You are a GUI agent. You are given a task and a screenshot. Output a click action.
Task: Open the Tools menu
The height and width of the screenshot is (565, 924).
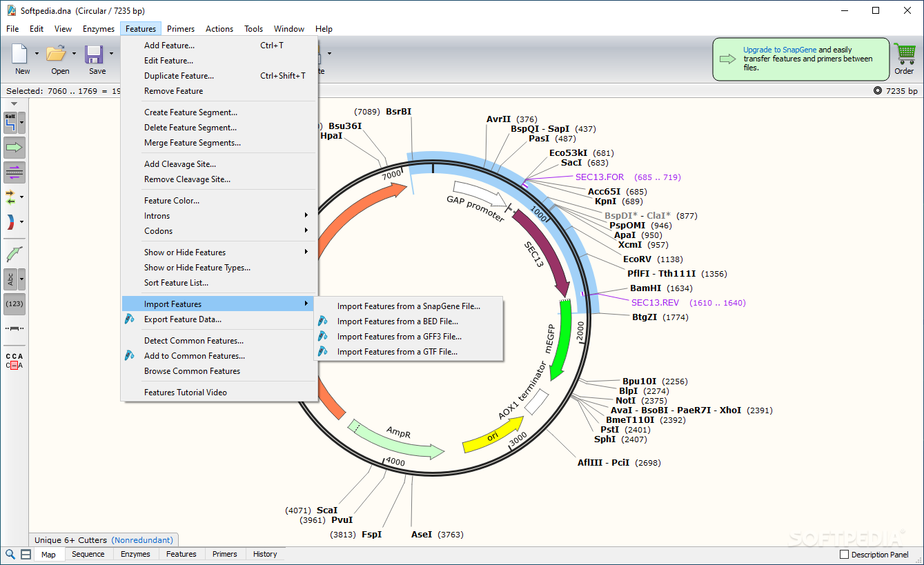pyautogui.click(x=253, y=29)
